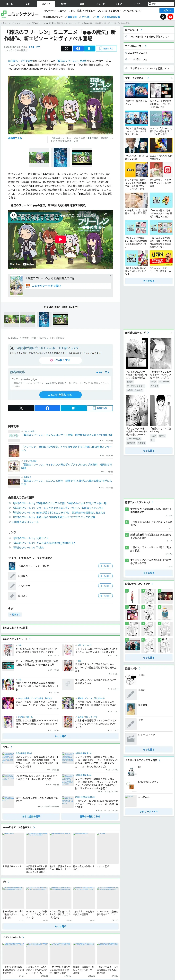The height and width of the screenshot is (980, 175).
Task: Expand 話題の人物 heading
Action: coord(132,668)
